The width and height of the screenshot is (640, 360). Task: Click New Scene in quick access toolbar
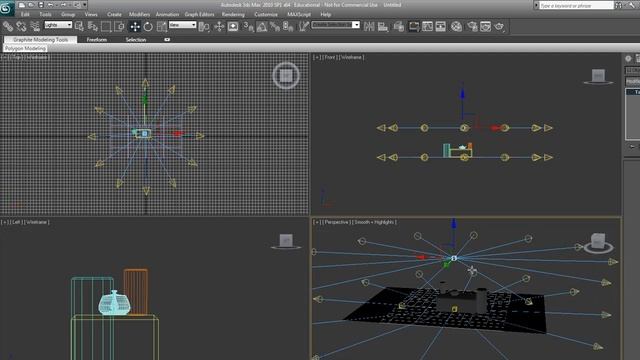(x=22, y=5)
